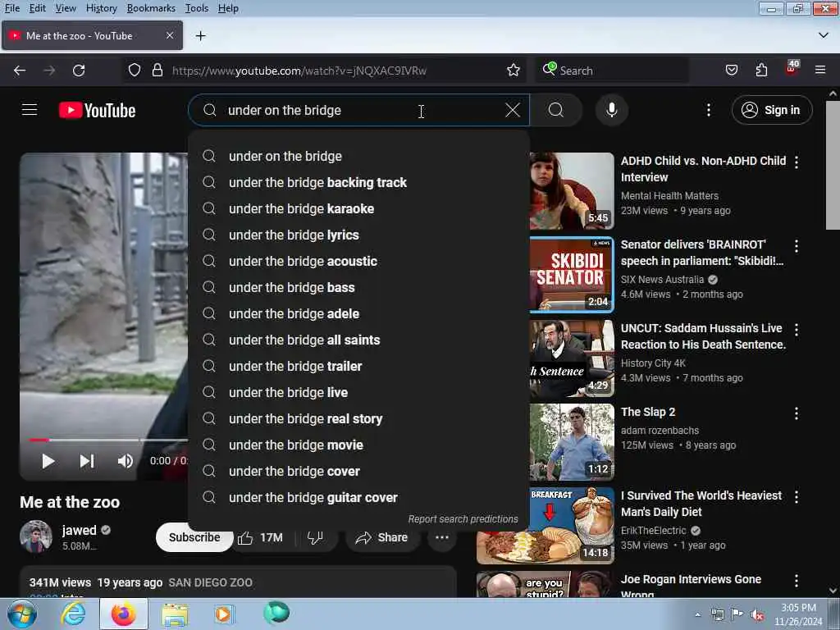The image size is (840, 630).
Task: Close the Me at the zoo tab
Action: (169, 35)
